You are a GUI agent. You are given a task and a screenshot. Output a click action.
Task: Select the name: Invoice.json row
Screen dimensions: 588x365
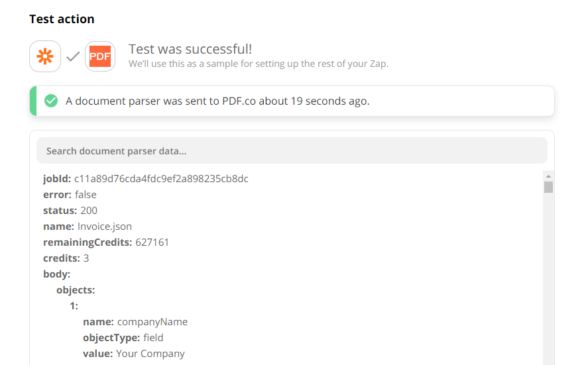click(88, 227)
